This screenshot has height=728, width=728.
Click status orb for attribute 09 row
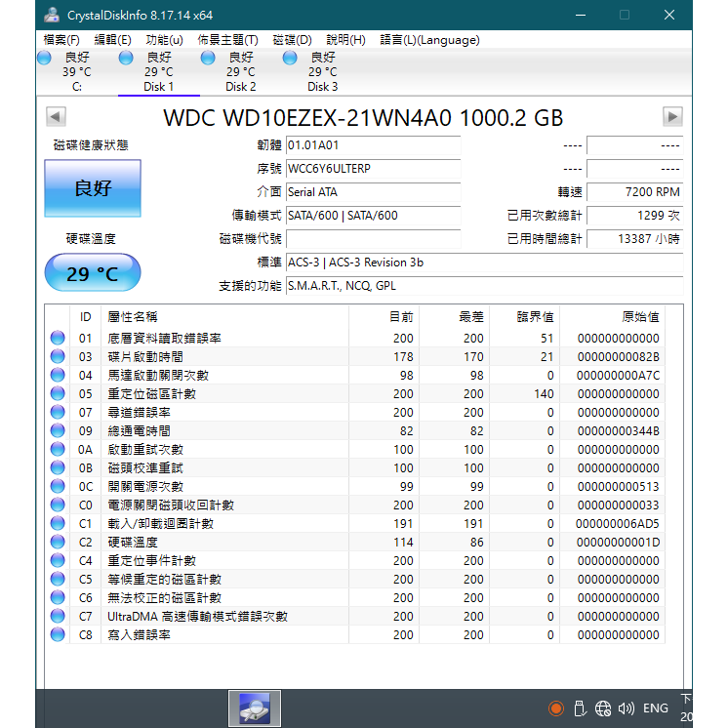(x=58, y=430)
